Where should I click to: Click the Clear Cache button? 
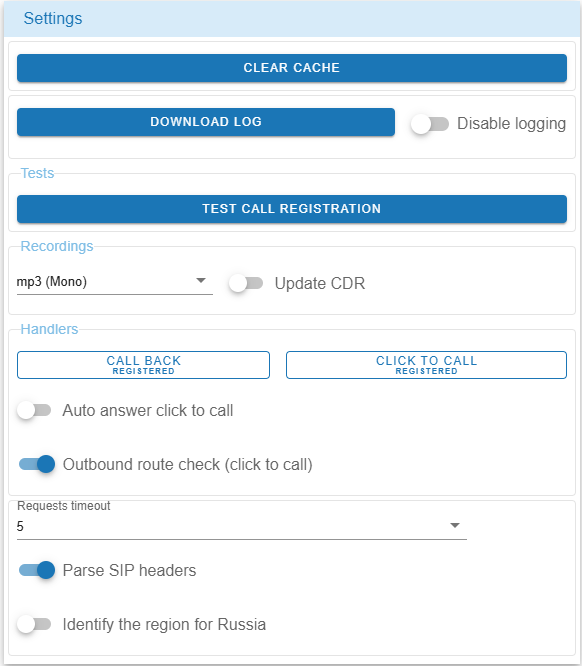pyautogui.click(x=291, y=68)
